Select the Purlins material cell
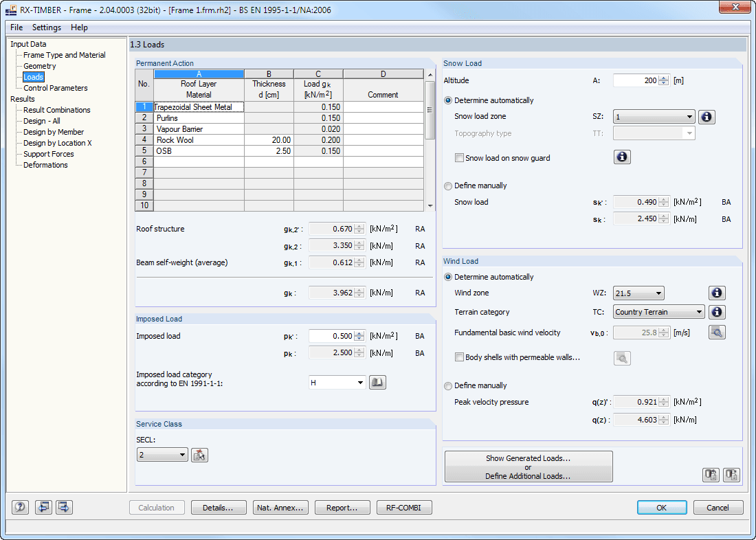 click(x=199, y=118)
